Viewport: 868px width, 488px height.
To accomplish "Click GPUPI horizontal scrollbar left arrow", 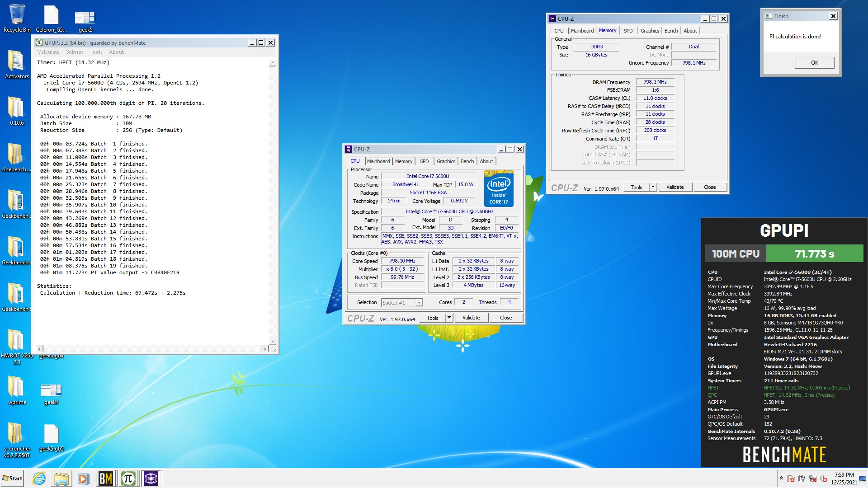I will click(40, 348).
